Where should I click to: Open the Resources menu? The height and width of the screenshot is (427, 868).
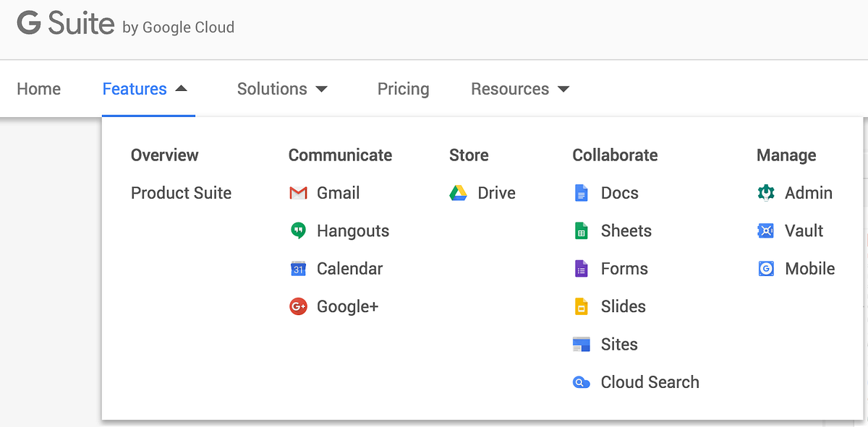pos(510,89)
